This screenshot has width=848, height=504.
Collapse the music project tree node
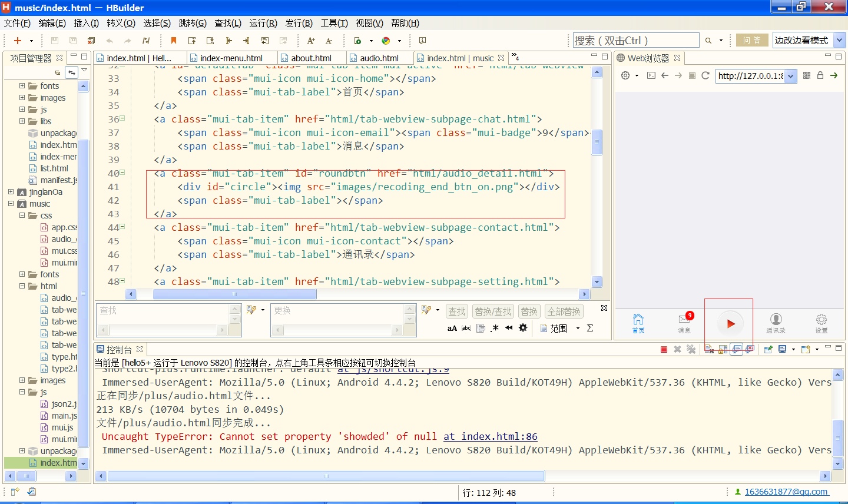pyautogui.click(x=11, y=204)
